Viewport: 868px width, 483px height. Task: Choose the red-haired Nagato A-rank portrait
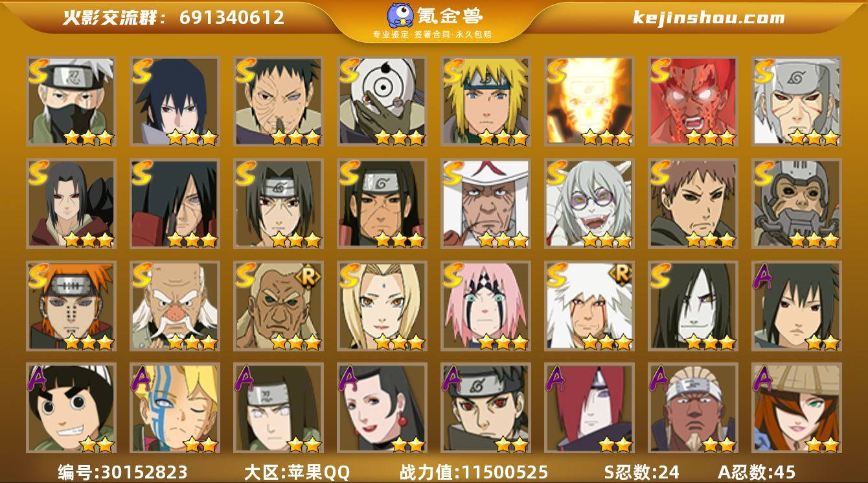click(589, 408)
